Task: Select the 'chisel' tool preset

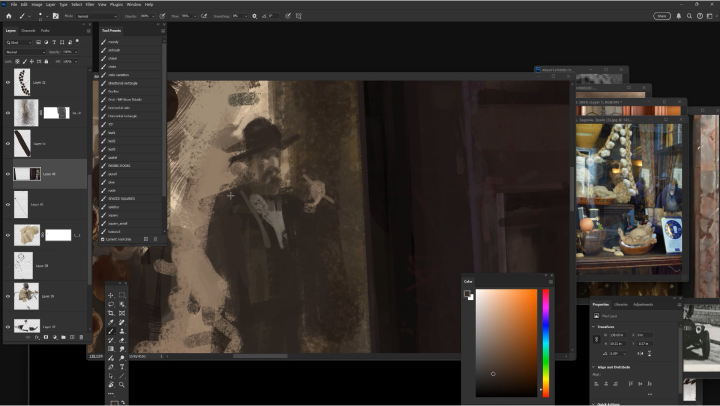Action: [x=131, y=58]
